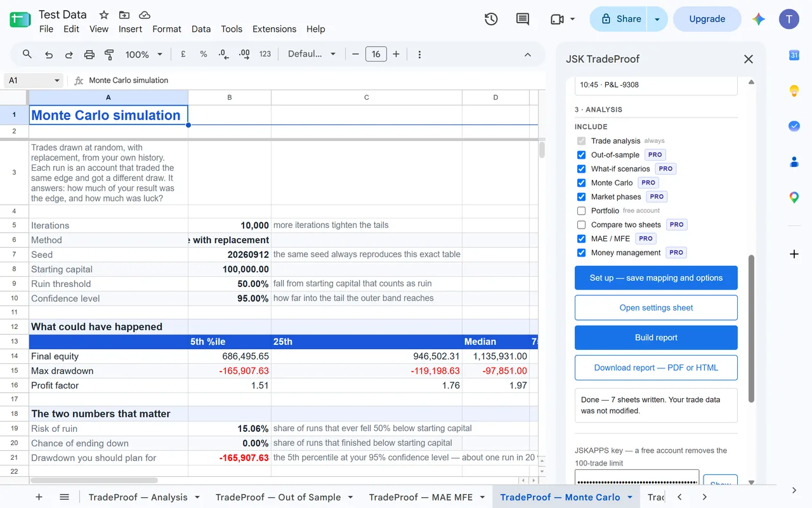The height and width of the screenshot is (508, 812).
Task: Toggle the Market phases checkbox
Action: (581, 197)
